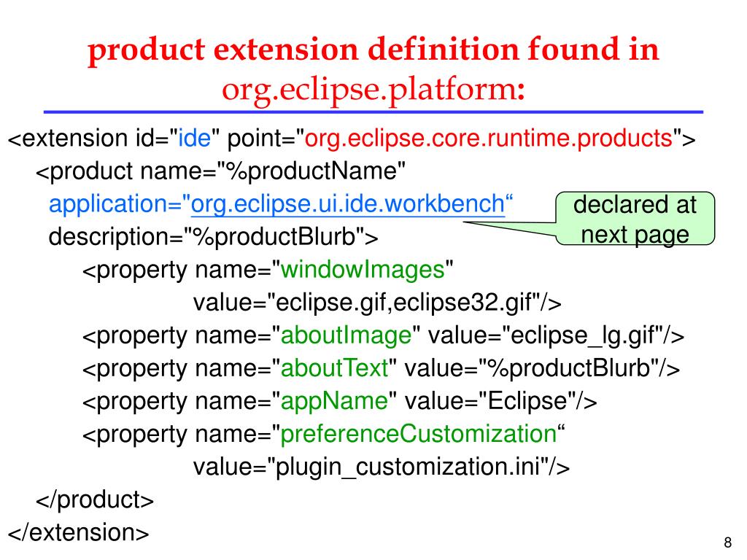The width and height of the screenshot is (747, 560).
Task: Click the red 'org.eclipse.core.runtime.products' text
Action: point(488,139)
